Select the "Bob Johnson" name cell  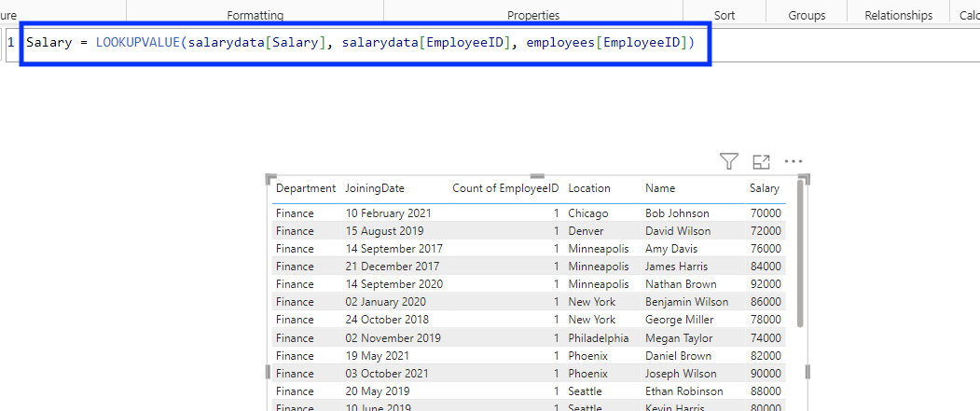(x=677, y=213)
